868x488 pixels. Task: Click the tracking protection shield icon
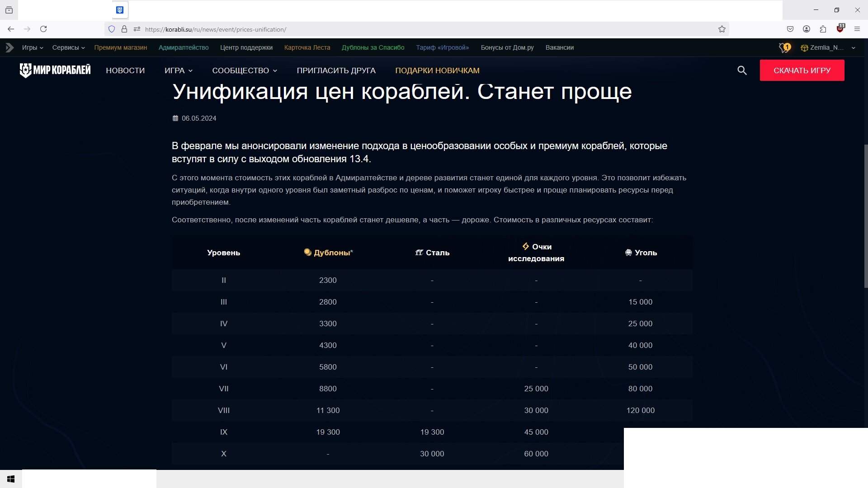(x=112, y=29)
